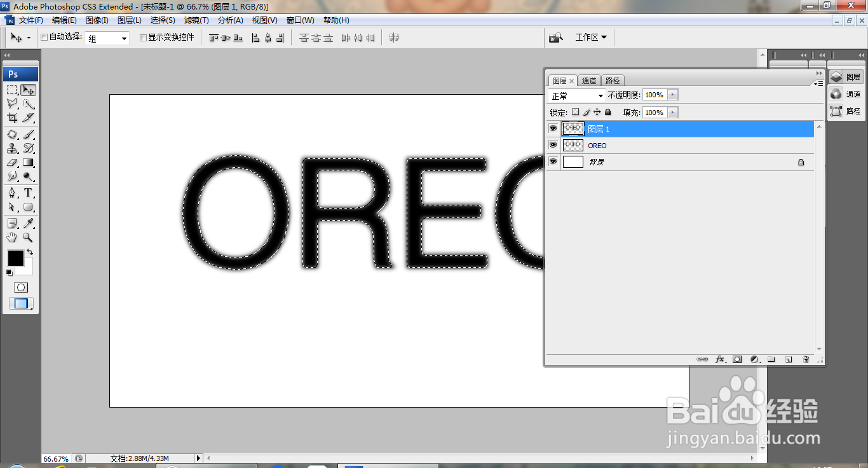
Task: Open the 图像(I) menu
Action: point(97,20)
